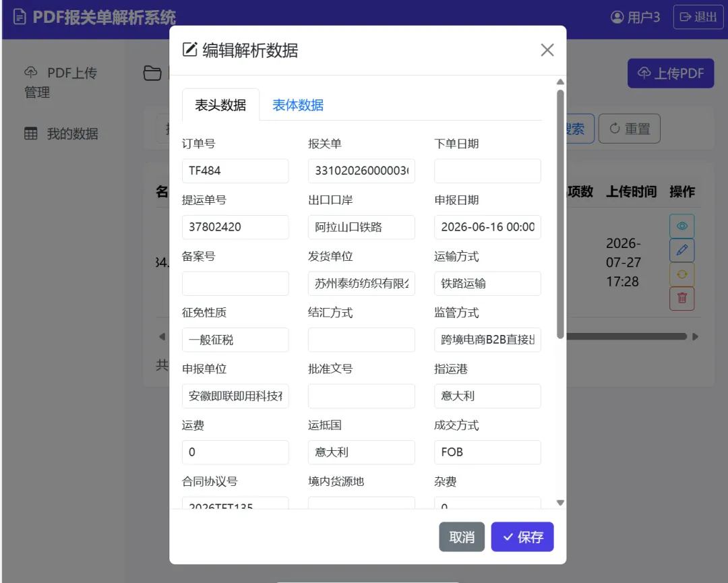Click the red trash delete icon
The height and width of the screenshot is (583, 728).
tap(681, 299)
